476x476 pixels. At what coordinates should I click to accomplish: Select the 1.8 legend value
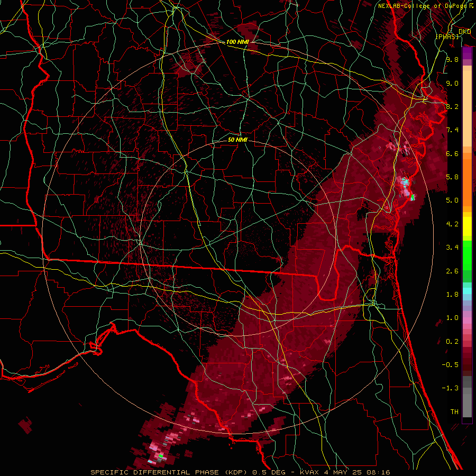(452, 295)
